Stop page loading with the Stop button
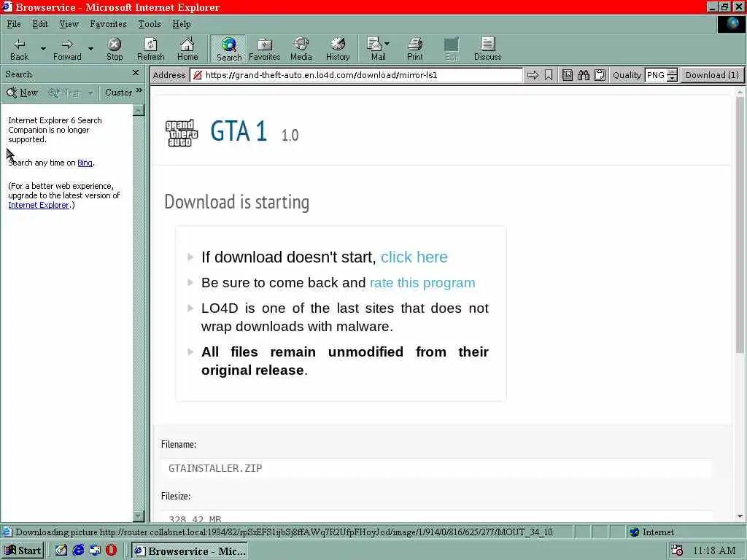The image size is (747, 560). [115, 49]
